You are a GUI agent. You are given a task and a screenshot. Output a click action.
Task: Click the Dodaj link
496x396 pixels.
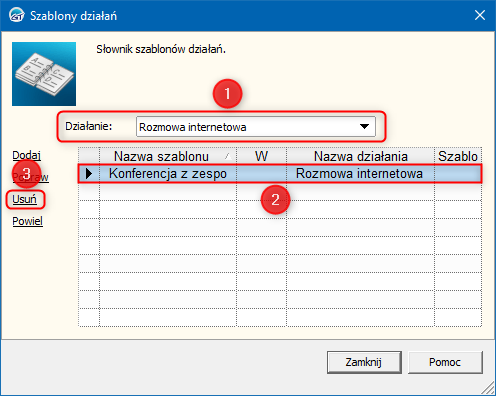click(26, 155)
